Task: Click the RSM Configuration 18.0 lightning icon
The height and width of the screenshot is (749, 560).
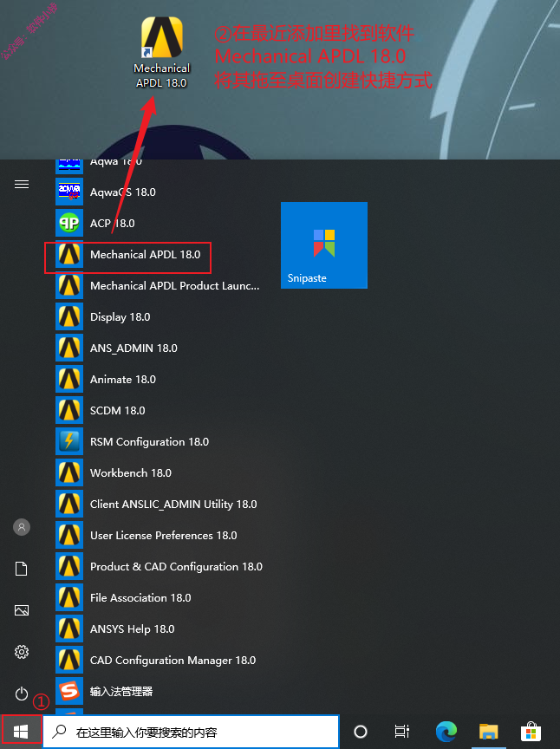Action: 69,442
